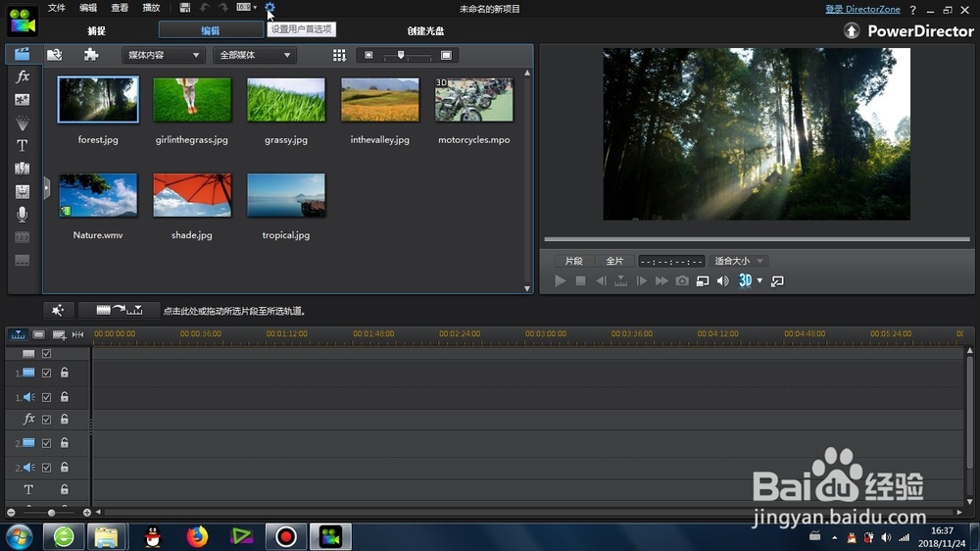Open the PiP Objects Room icon
980x551 pixels.
click(x=22, y=99)
